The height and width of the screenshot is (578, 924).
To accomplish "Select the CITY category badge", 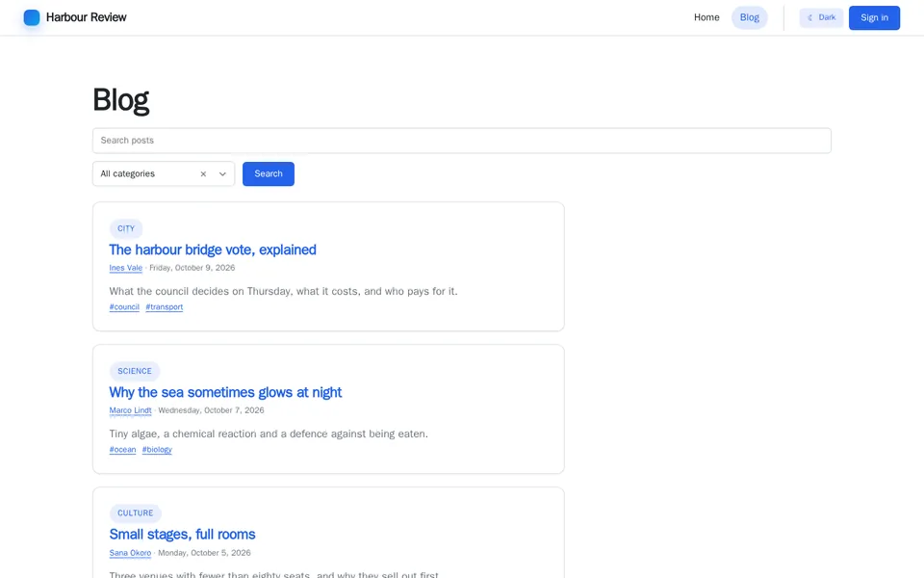I will (126, 229).
